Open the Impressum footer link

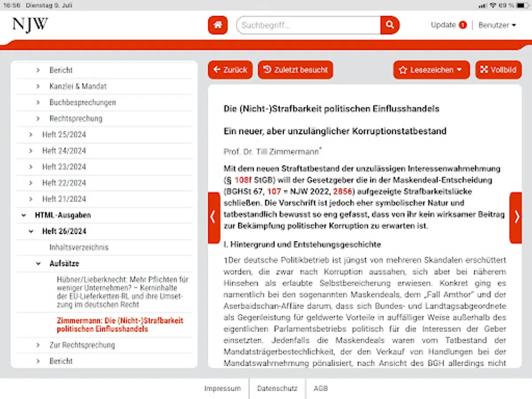click(x=223, y=388)
